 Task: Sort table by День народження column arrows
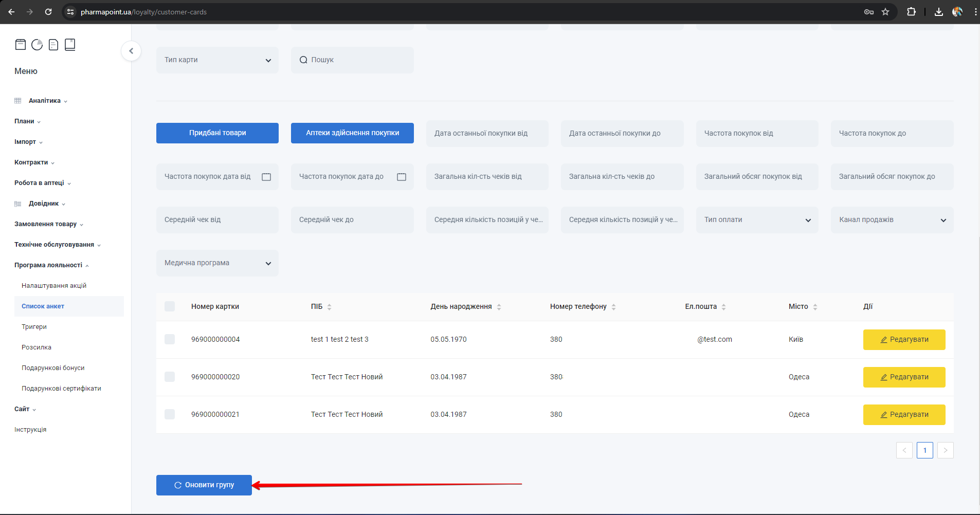499,307
